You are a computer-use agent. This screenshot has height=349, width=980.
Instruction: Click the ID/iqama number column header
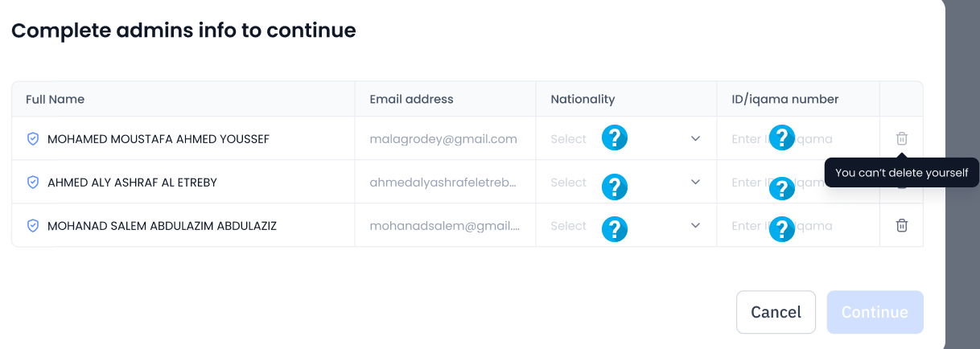click(785, 99)
